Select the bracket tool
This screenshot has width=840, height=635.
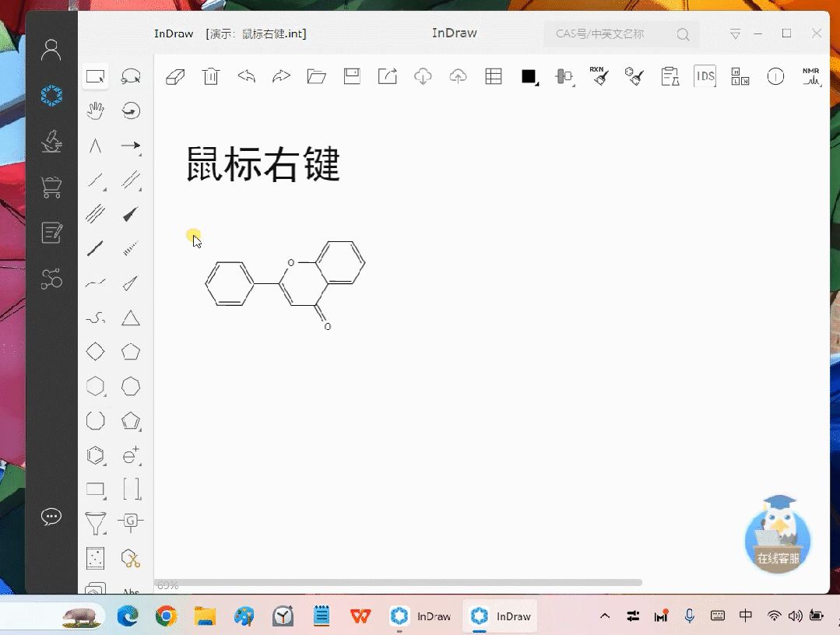(131, 489)
